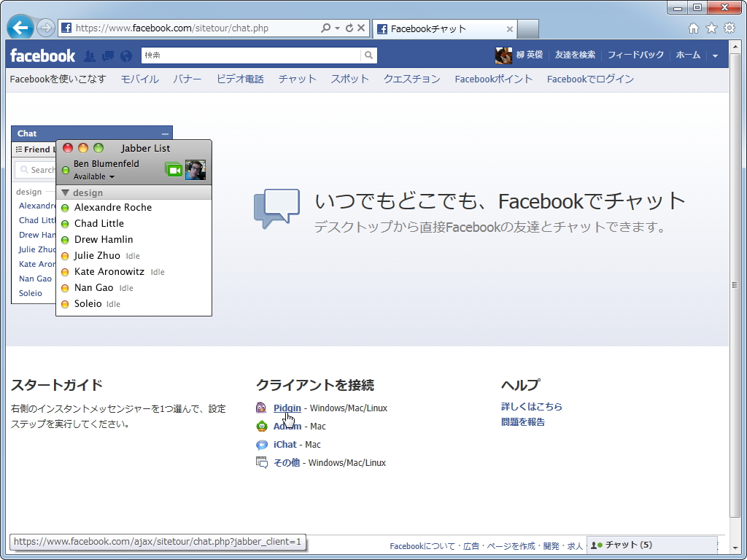Collapse the design group in Jabber List

(x=67, y=192)
